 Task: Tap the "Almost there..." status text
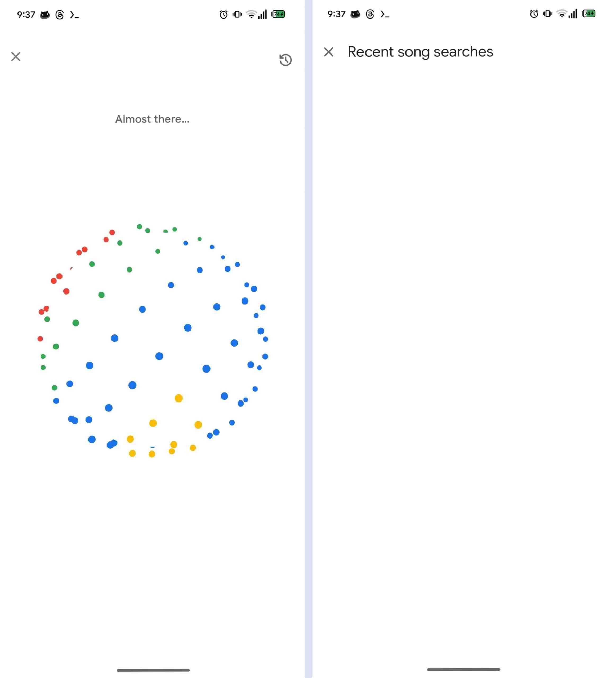(152, 119)
